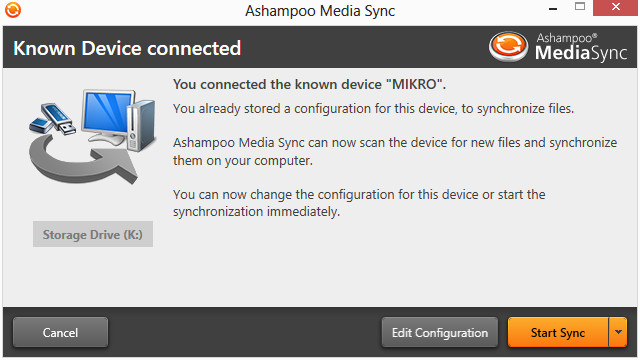640x360 pixels.
Task: Open Edit Configuration
Action: 440,332
